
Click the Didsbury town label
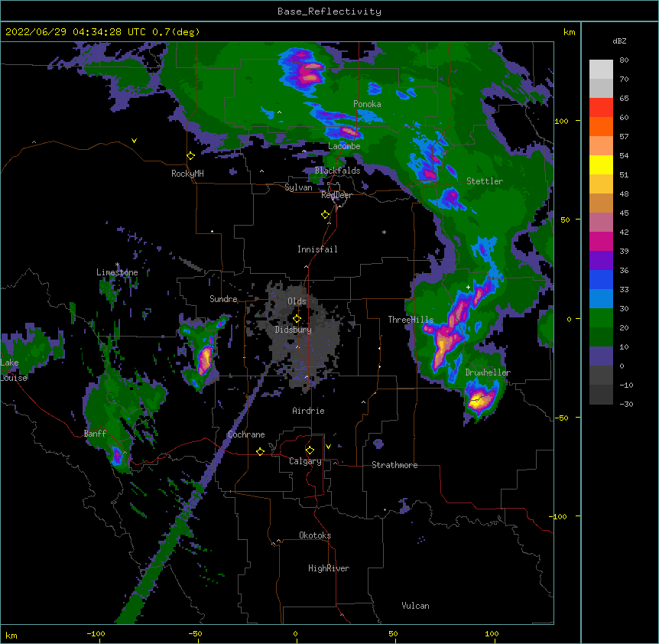tap(294, 330)
